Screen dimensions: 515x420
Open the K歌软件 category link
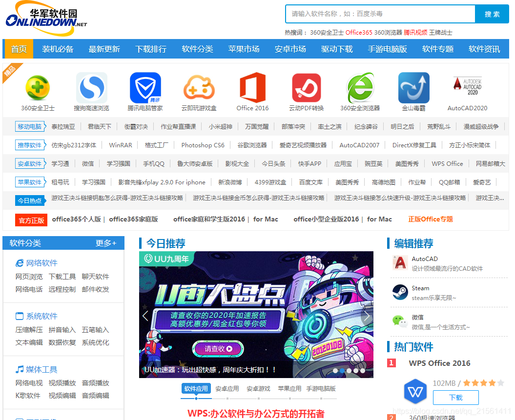tap(28, 396)
